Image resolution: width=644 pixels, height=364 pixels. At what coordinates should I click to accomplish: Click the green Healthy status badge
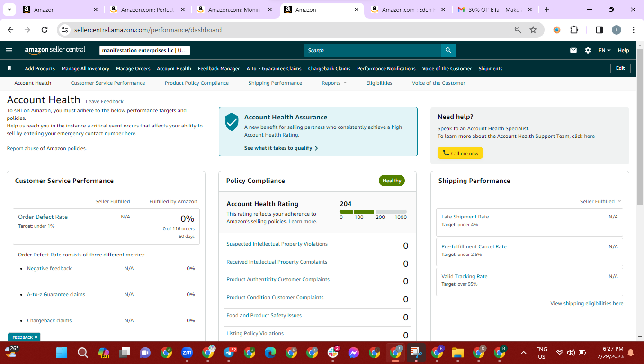tap(392, 181)
